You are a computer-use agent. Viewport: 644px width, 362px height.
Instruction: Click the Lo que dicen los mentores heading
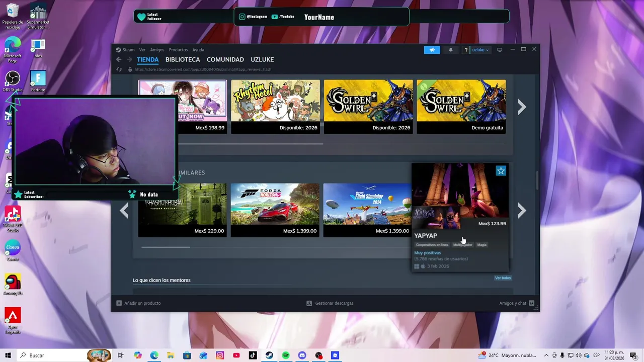point(162,280)
